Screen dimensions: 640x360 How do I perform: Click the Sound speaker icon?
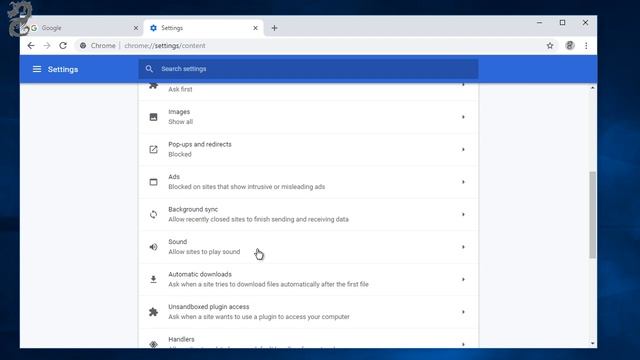pos(153,247)
